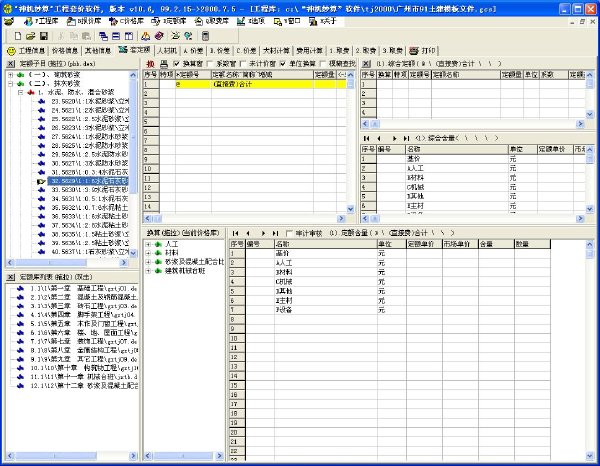Viewport: 600px width, 466px height.
Task: Click the New file toolbar icon
Action: pyautogui.click(x=18, y=36)
